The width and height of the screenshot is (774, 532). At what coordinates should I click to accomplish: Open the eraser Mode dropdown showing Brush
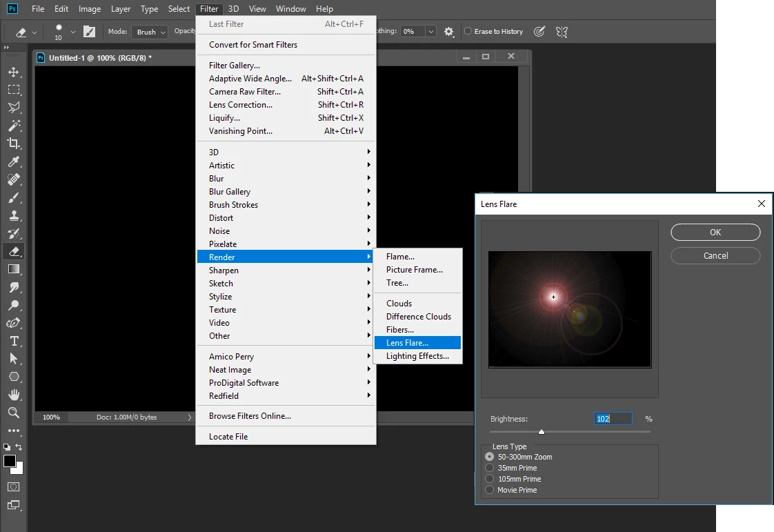[150, 32]
